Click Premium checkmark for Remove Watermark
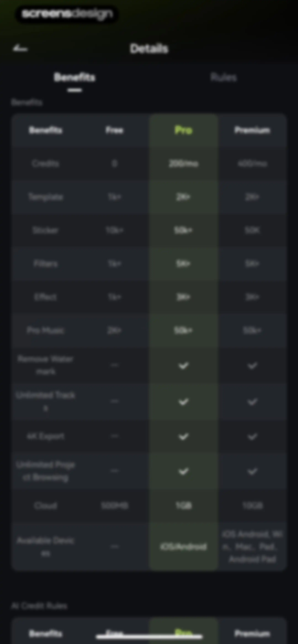Viewport: 298px width, 644px height. tap(252, 365)
